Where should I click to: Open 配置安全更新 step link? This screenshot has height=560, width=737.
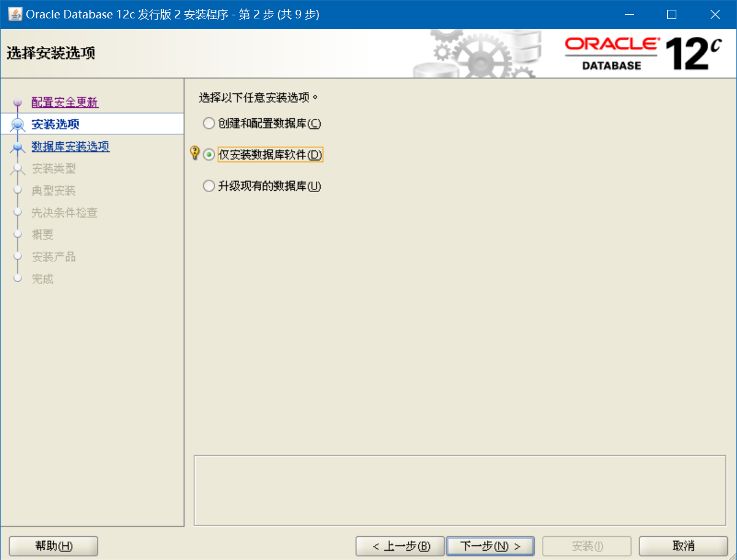65,102
